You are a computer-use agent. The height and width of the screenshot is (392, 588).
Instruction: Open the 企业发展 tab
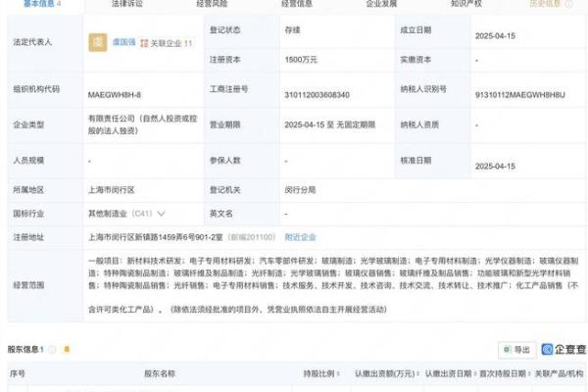pyautogui.click(x=381, y=4)
